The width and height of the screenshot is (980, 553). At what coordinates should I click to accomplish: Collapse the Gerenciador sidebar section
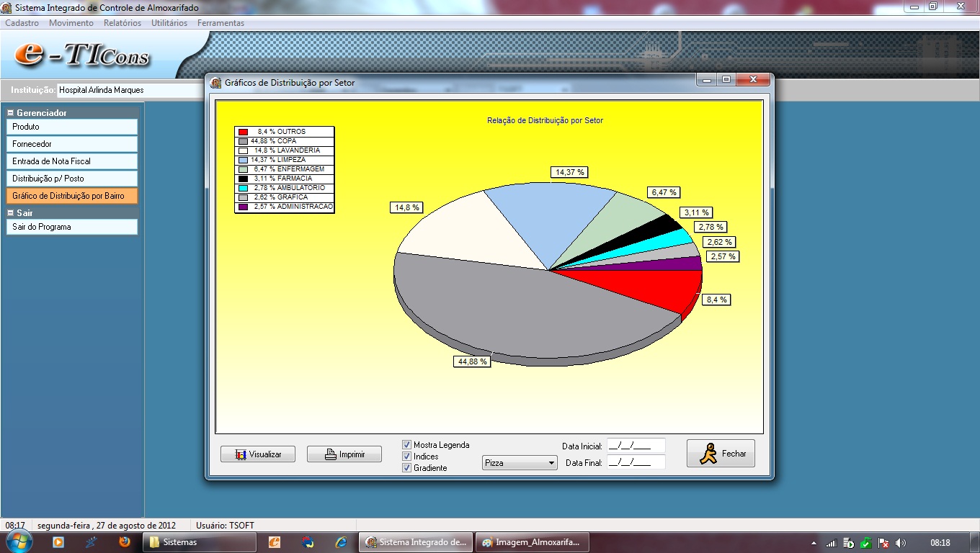pos(11,113)
